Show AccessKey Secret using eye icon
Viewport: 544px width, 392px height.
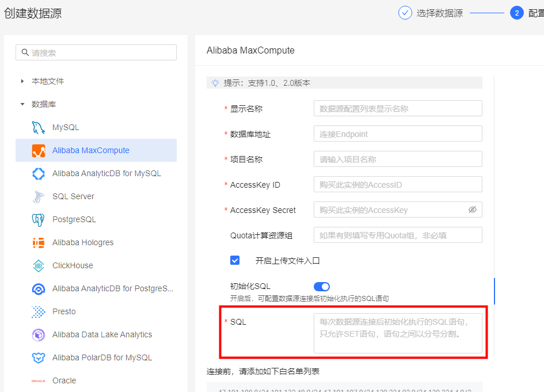coord(473,210)
